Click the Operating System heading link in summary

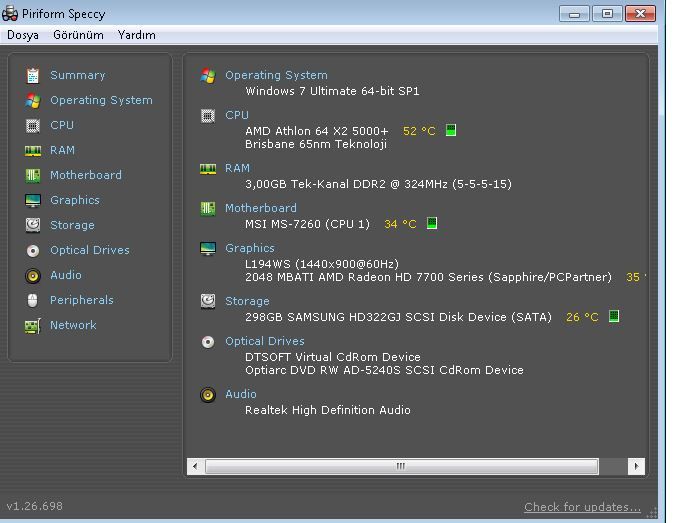click(276, 75)
